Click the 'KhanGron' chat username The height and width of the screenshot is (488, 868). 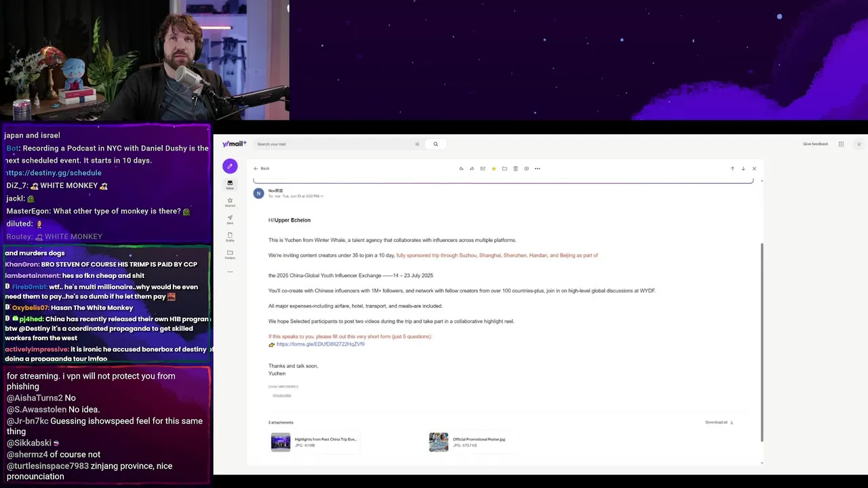22,264
